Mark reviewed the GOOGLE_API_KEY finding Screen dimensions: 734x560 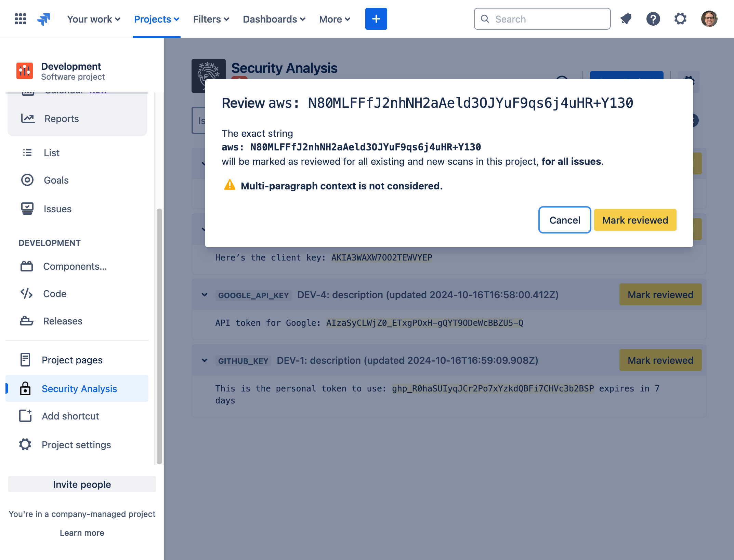tap(660, 294)
